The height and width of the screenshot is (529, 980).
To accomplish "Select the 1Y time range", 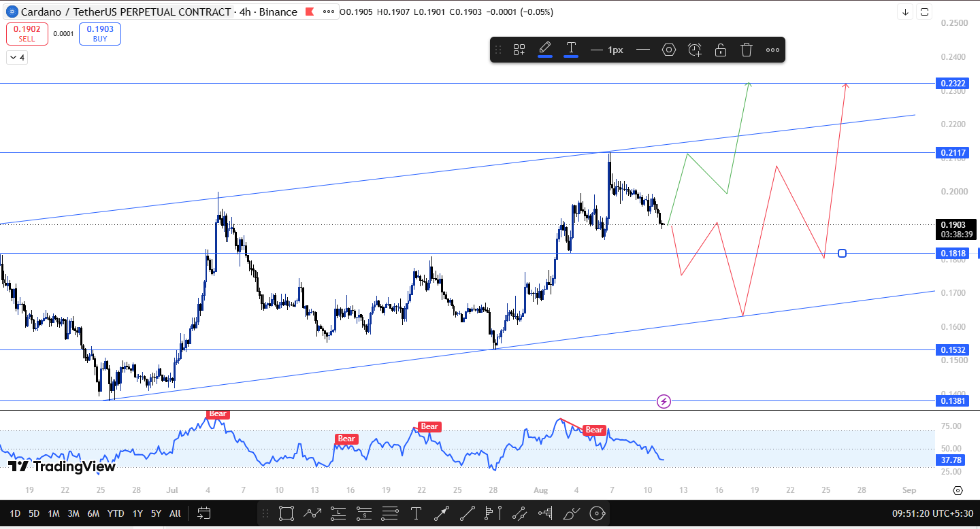I will [137, 513].
